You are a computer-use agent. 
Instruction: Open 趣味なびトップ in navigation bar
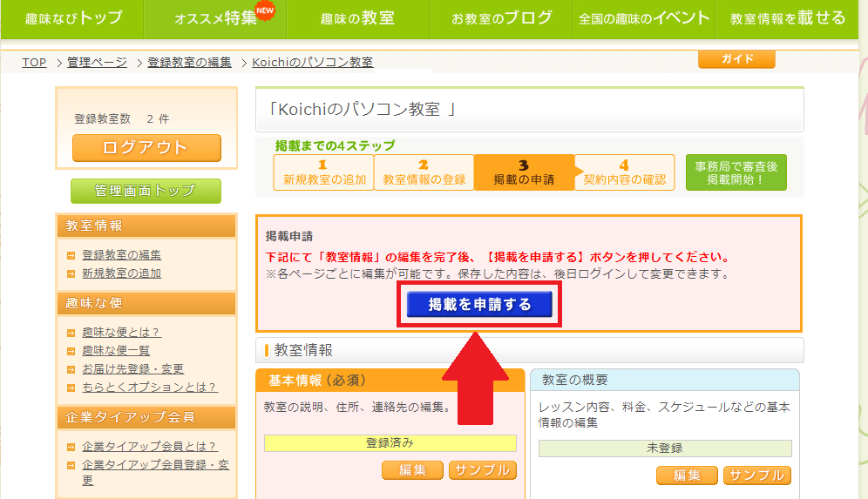click(x=73, y=18)
